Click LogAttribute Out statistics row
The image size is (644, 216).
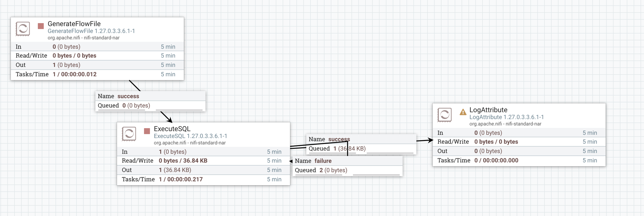click(519, 151)
